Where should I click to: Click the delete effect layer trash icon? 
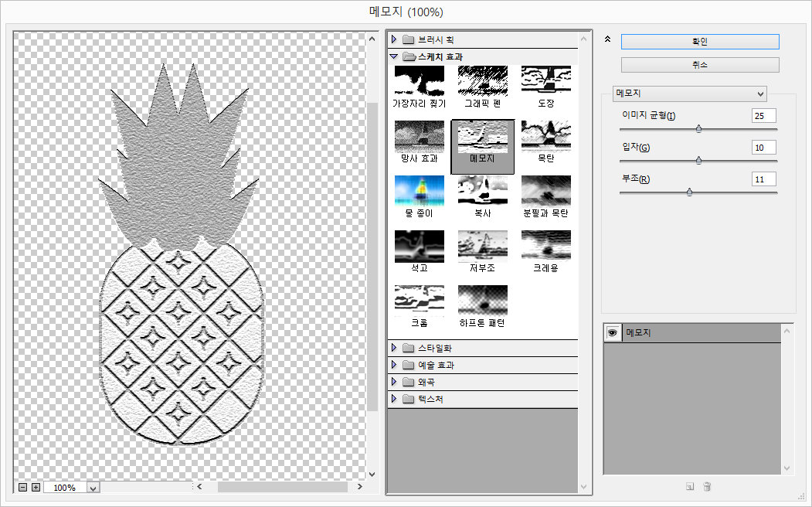707,487
